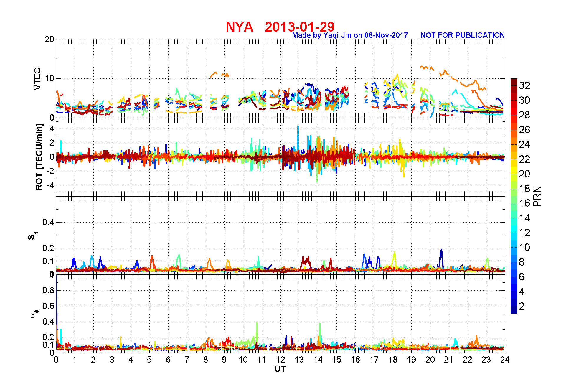Click the UT axis tick label "11"
This screenshot has width=561, height=392.
point(262,360)
